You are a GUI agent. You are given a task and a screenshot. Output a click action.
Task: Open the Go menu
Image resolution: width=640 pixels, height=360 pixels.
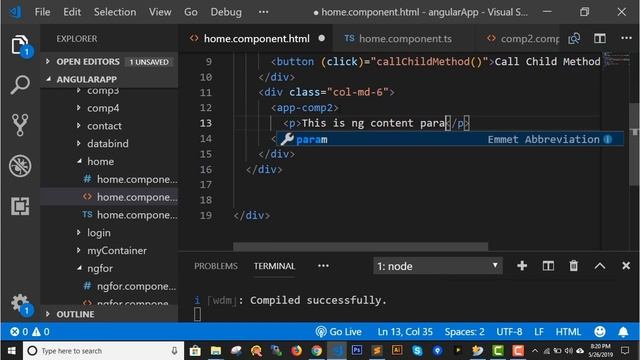191,12
